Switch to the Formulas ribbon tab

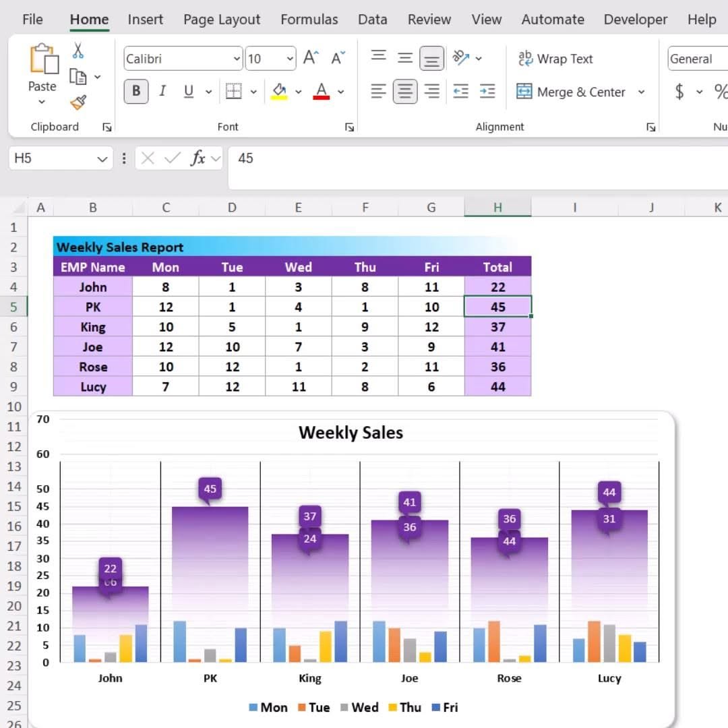pyautogui.click(x=309, y=20)
